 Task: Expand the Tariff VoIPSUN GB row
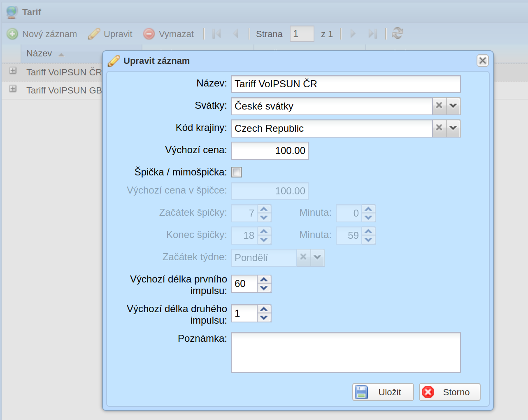pos(13,89)
